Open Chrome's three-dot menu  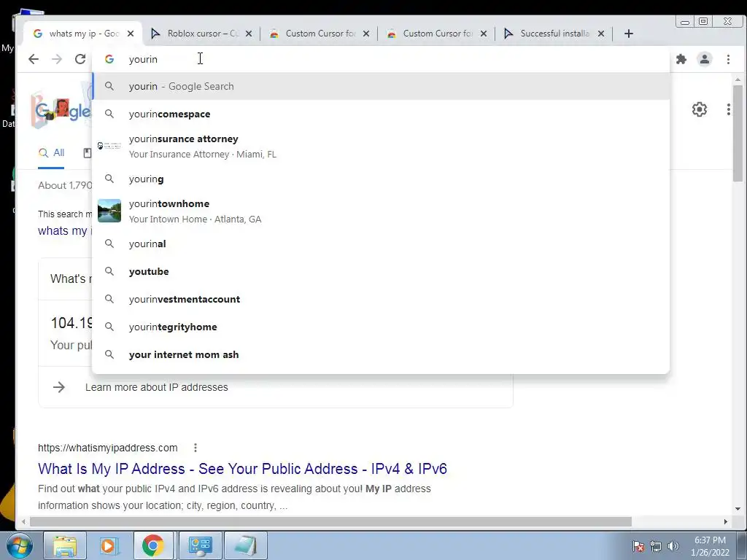(728, 59)
